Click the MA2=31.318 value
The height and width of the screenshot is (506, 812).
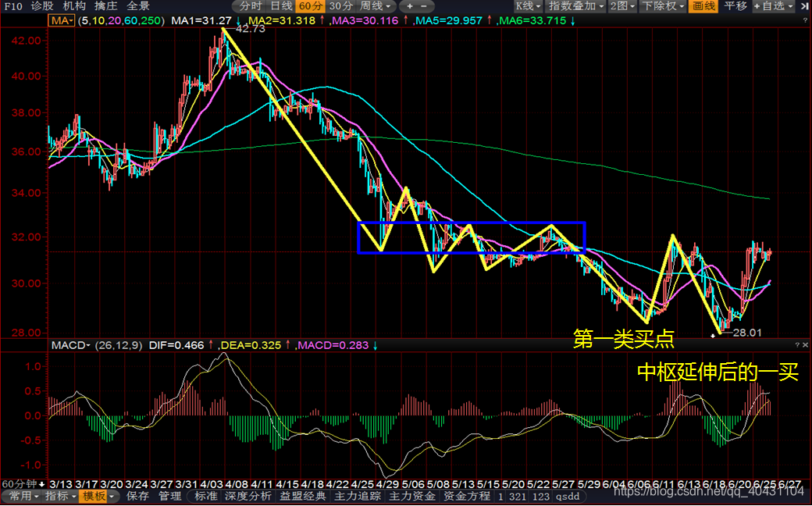click(x=282, y=21)
